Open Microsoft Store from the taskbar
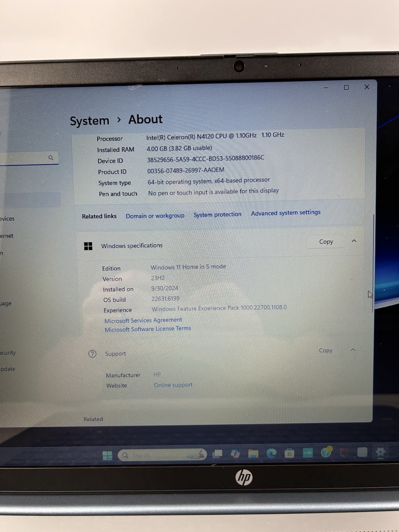Image resolution: width=399 pixels, height=532 pixels. [290, 453]
